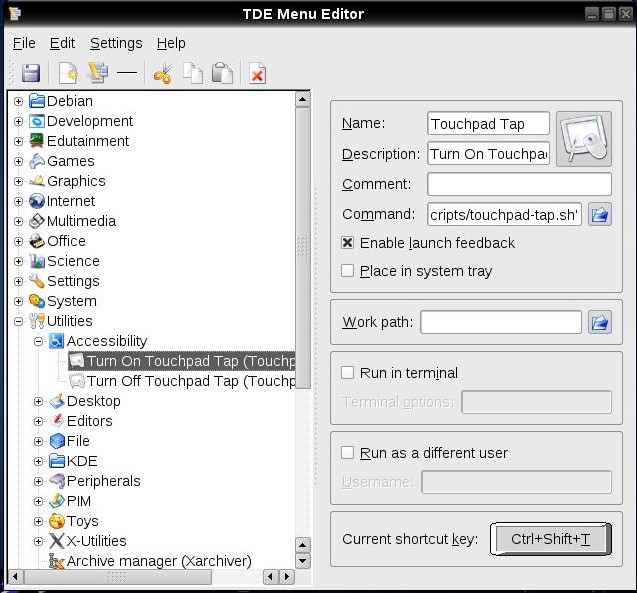
Task: Select Turn On Touchpad Tap entry
Action: (x=182, y=361)
